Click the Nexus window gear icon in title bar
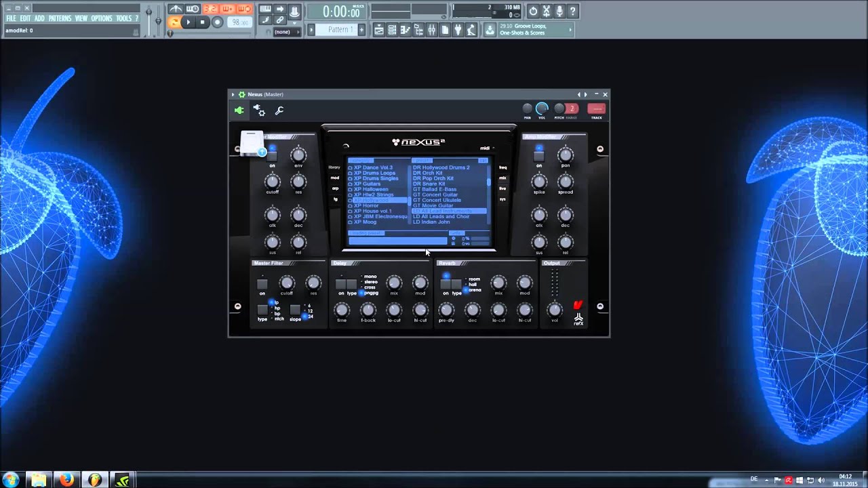This screenshot has height=488, width=868. (x=241, y=94)
